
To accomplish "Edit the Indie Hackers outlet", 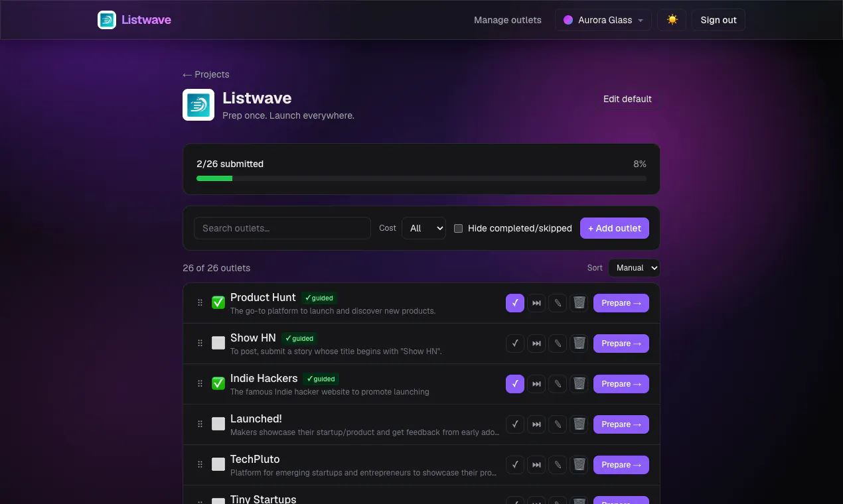I will pos(558,384).
